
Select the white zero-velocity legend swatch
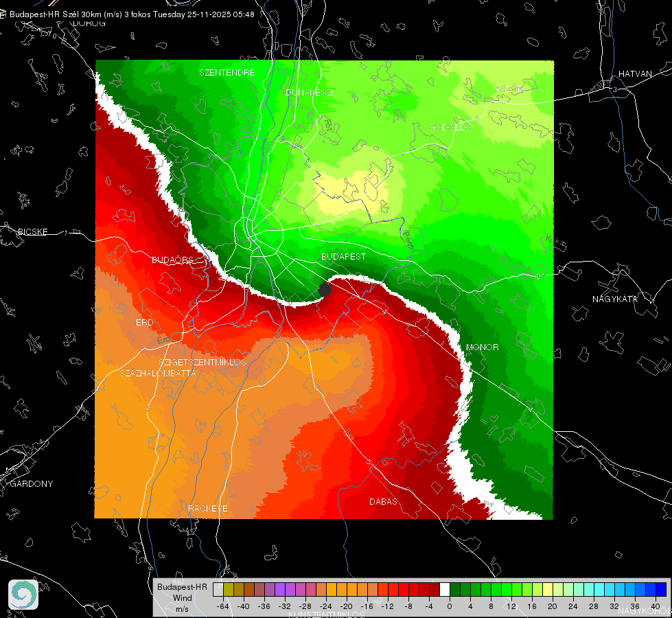click(x=445, y=590)
